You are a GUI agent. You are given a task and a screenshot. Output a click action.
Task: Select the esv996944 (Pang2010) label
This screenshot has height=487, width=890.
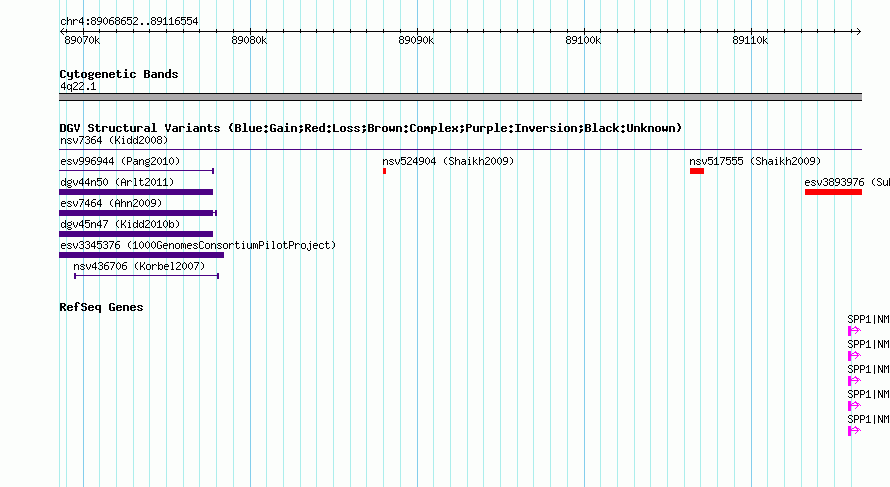(120, 161)
